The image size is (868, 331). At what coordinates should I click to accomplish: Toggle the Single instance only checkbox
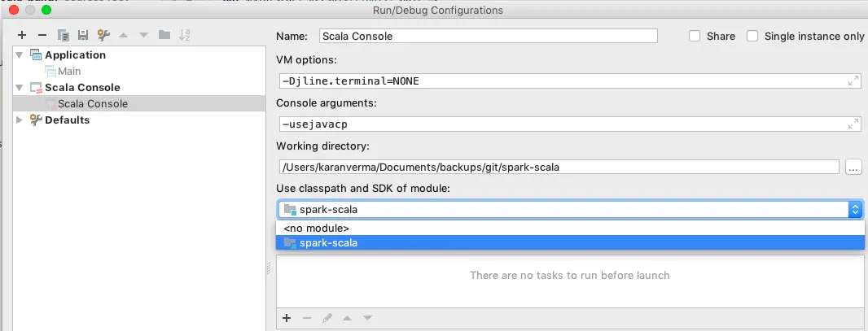[x=752, y=36]
